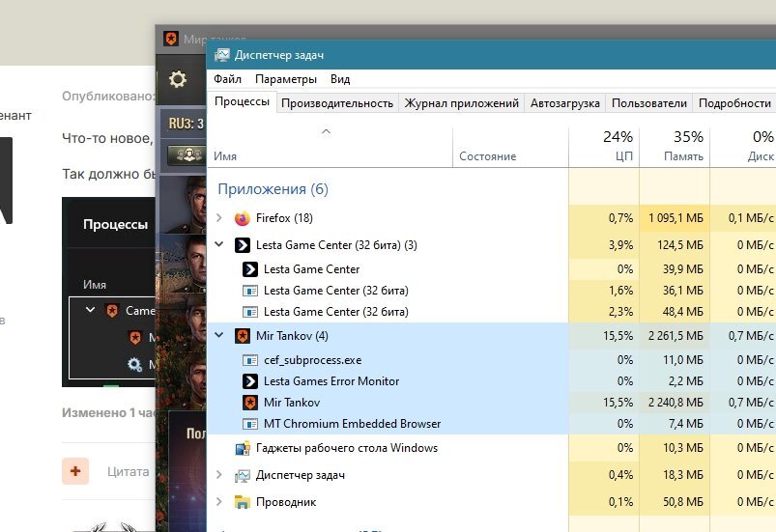Click the Lesta Games Error Monitor icon
Screen dimensions: 776x532
pos(250,381)
